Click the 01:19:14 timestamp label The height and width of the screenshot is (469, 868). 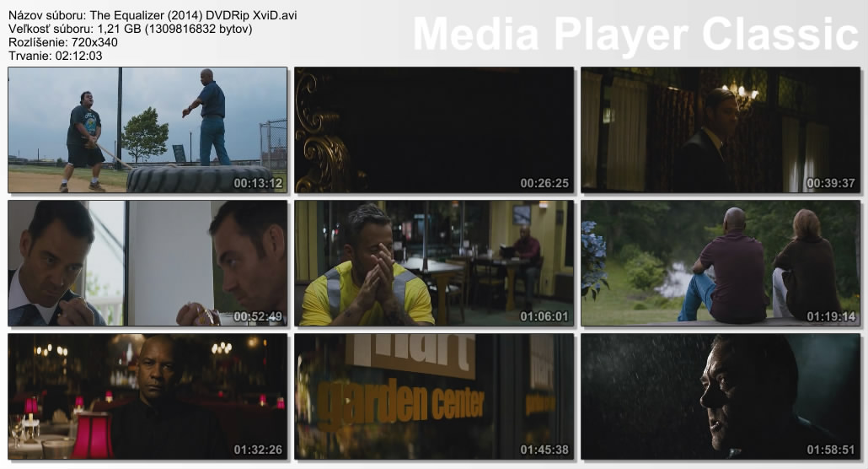[x=831, y=316]
